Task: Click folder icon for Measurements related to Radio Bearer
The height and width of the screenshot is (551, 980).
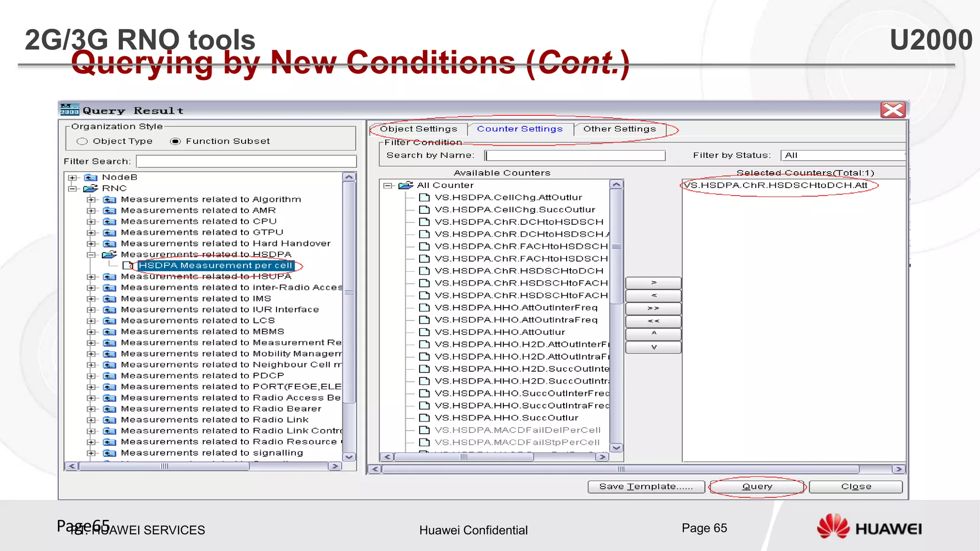Action: tap(110, 409)
